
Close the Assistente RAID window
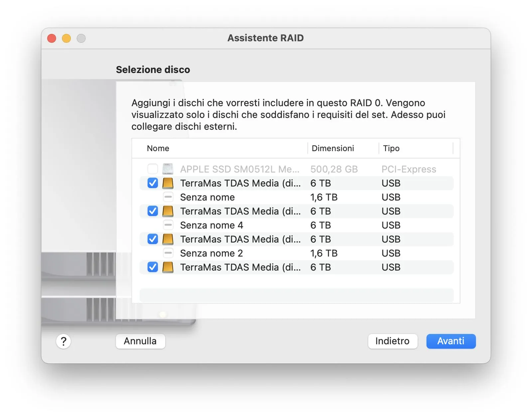[x=52, y=39]
